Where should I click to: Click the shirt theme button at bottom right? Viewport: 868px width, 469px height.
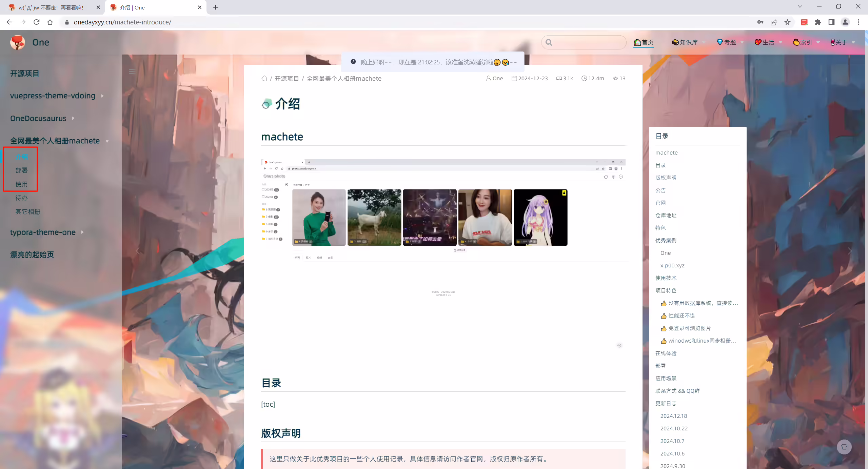[x=844, y=447]
